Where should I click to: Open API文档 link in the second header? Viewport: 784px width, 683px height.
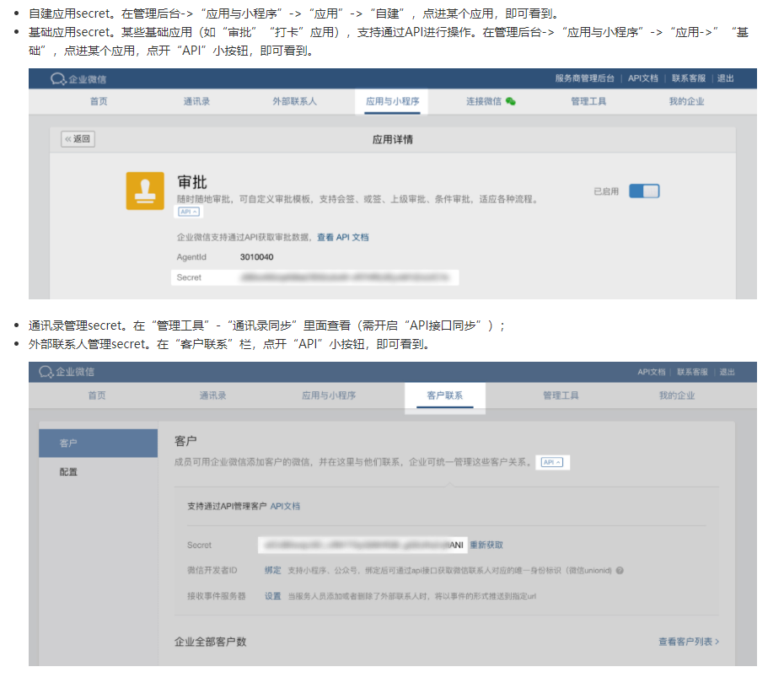pos(652,372)
